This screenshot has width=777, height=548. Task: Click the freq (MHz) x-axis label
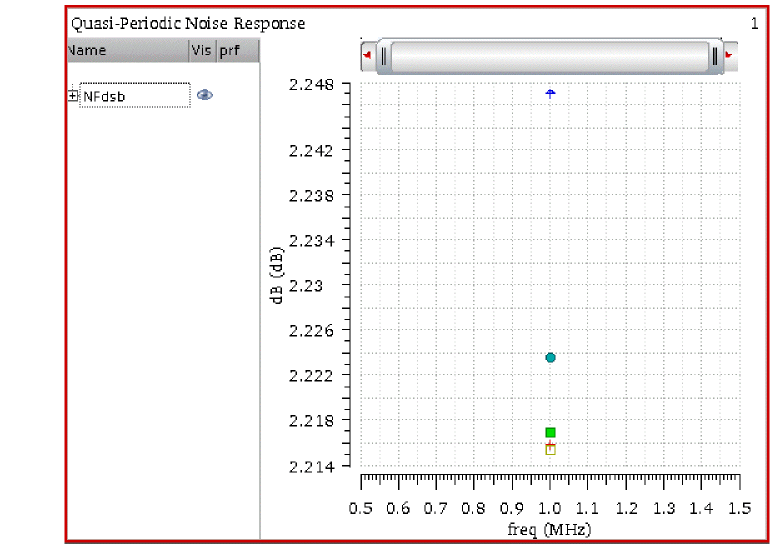[x=549, y=530]
